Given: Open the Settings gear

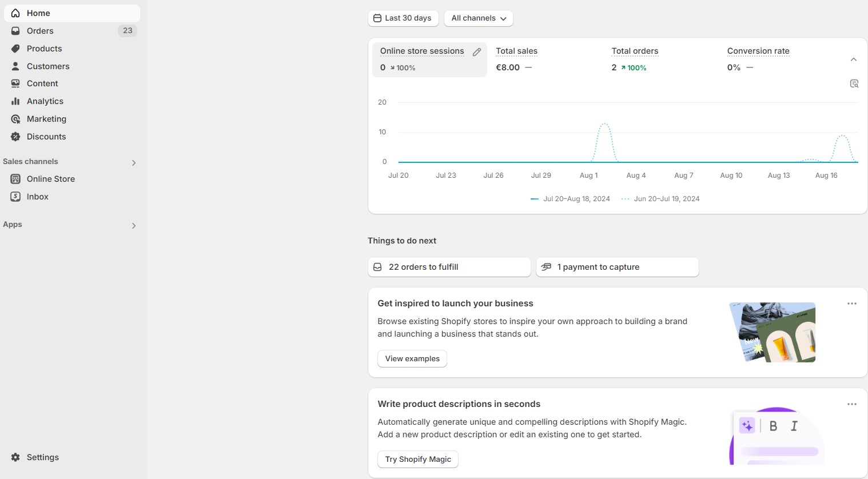Looking at the screenshot, I should (43, 457).
